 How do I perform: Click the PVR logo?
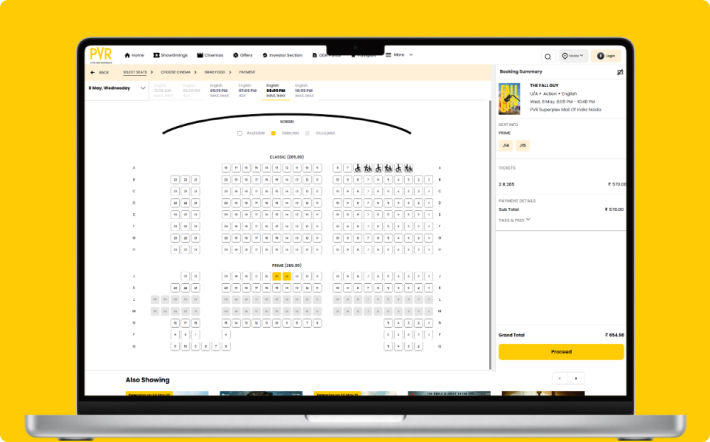coord(99,54)
